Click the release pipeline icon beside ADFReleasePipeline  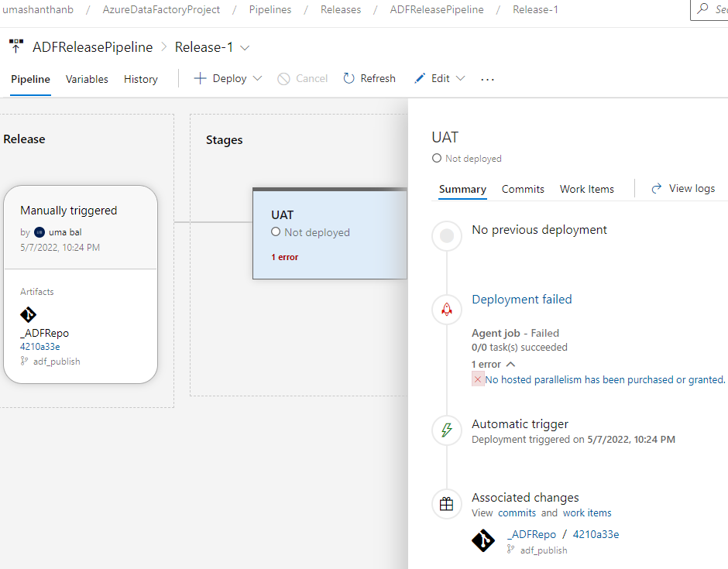coord(15,46)
